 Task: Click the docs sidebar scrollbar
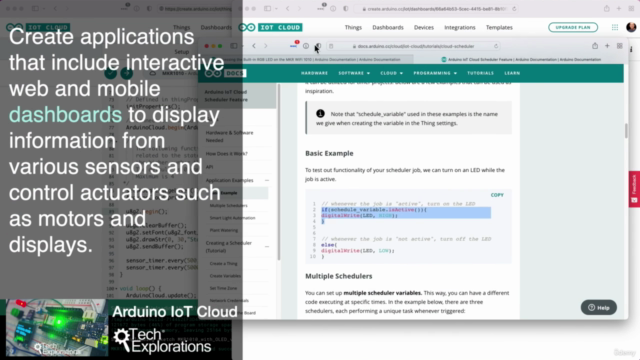point(279,171)
